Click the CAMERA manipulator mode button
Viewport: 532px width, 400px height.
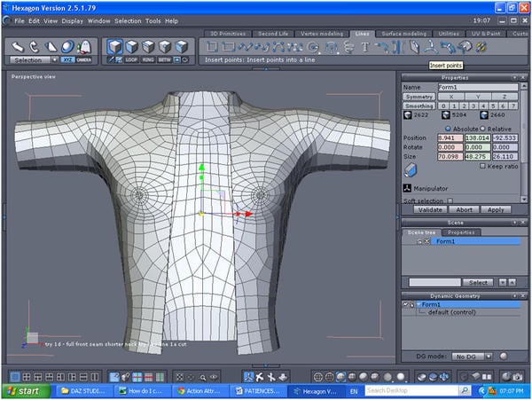point(83,60)
